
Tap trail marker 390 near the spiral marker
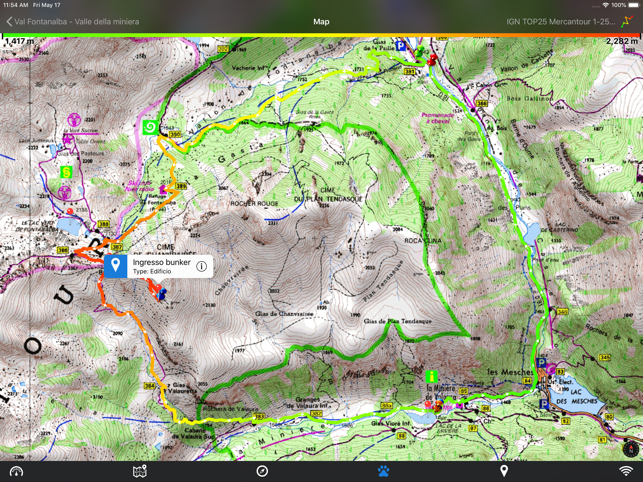click(x=175, y=134)
